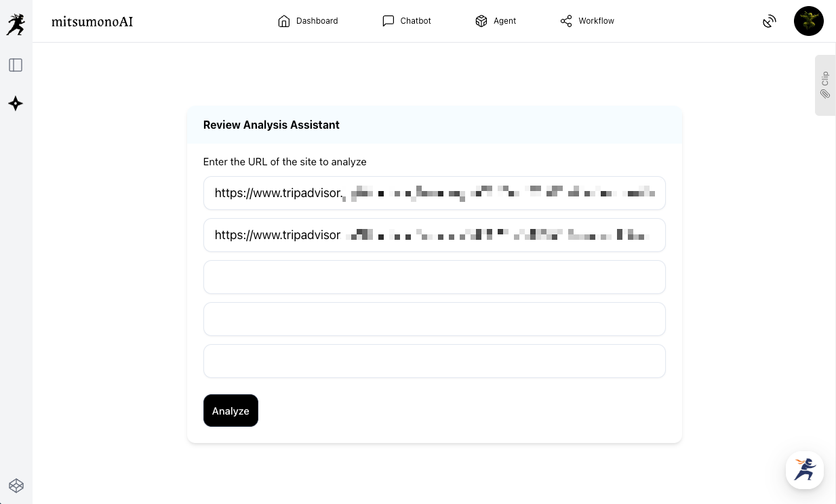The width and height of the screenshot is (836, 504).
Task: Toggle the sidebar panel icon
Action: click(x=16, y=65)
